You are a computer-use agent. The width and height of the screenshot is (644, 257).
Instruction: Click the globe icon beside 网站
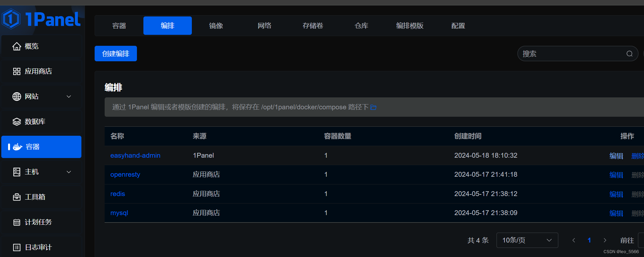17,96
